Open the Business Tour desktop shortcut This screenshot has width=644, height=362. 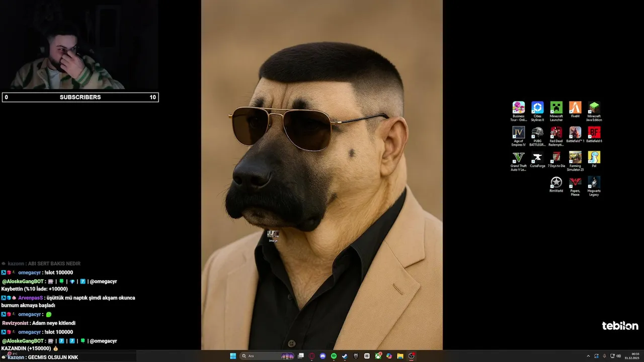click(518, 111)
